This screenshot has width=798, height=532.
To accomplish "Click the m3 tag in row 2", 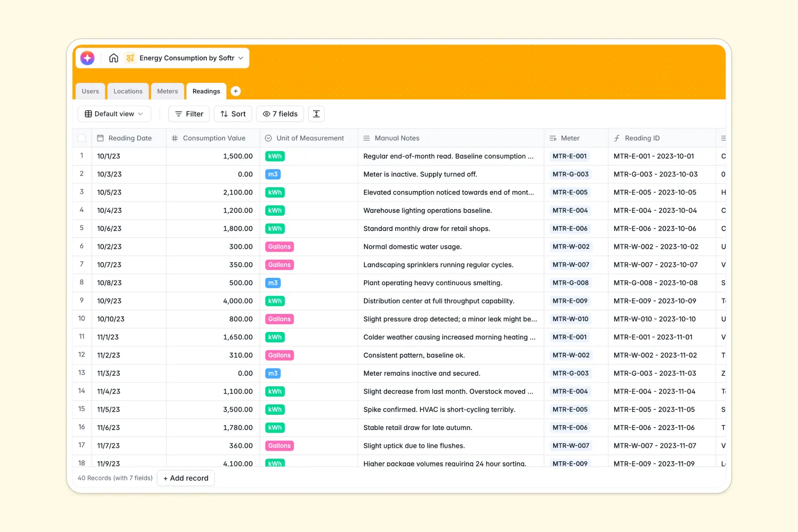I will click(x=273, y=174).
